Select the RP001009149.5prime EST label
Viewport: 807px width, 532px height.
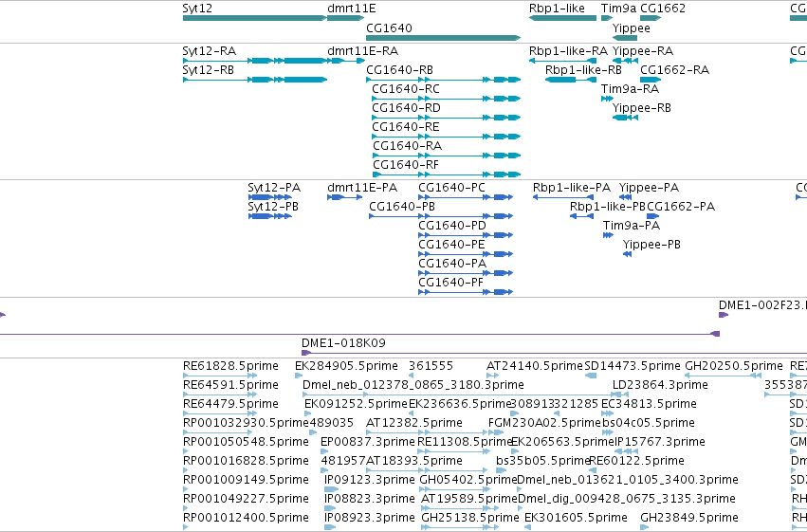246,481
